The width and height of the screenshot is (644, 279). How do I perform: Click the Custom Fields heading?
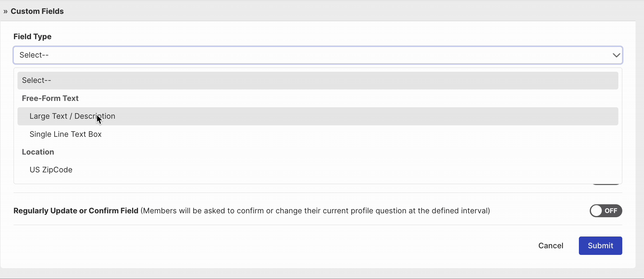(37, 11)
